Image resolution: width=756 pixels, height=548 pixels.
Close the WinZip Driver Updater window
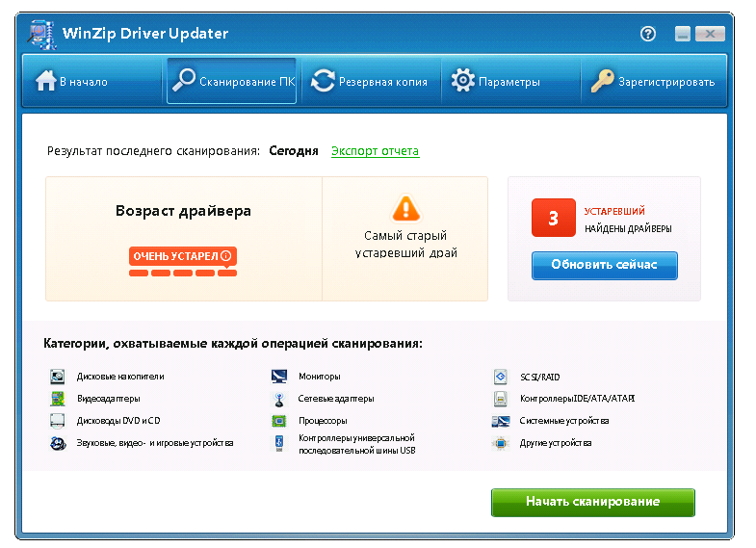pyautogui.click(x=710, y=34)
